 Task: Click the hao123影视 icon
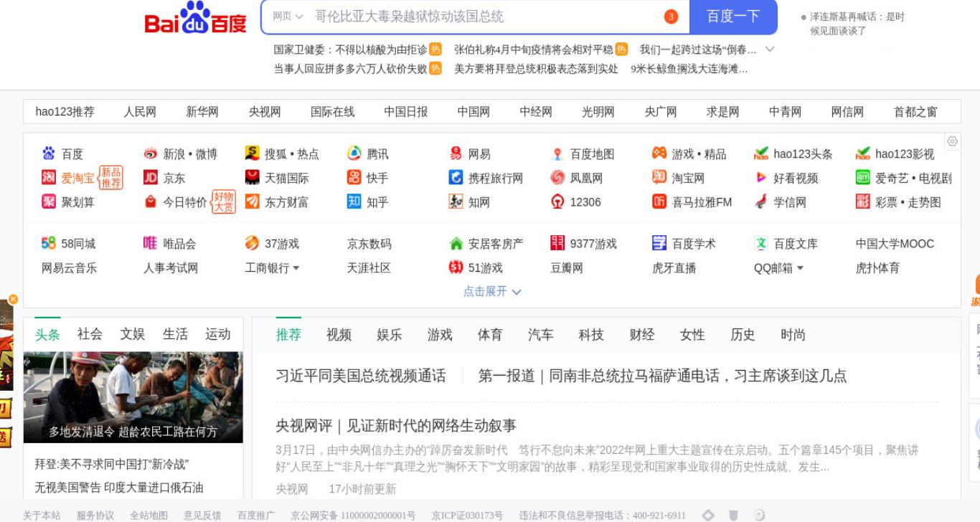click(863, 153)
